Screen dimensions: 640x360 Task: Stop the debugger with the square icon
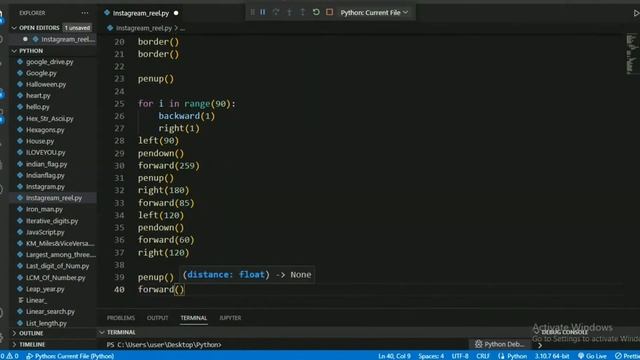pyautogui.click(x=329, y=12)
